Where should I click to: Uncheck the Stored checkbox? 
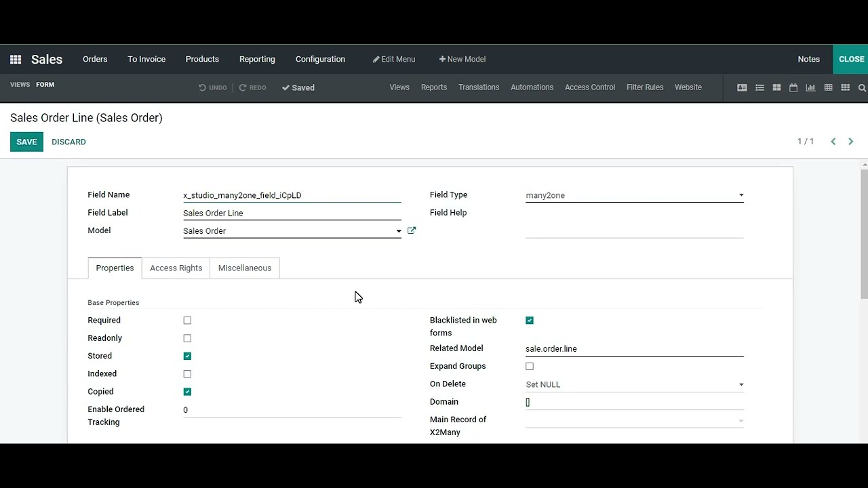point(187,356)
